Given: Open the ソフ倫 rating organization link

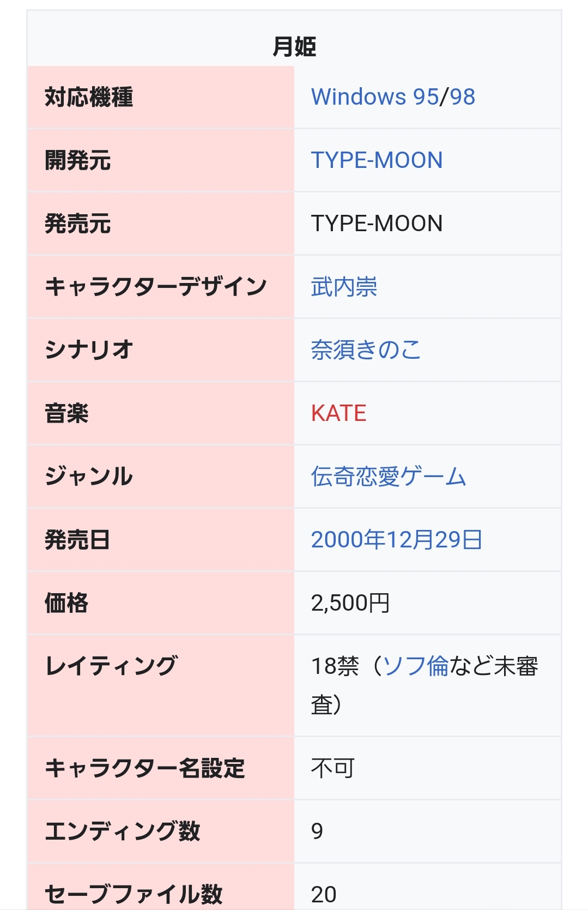Looking at the screenshot, I should click(x=415, y=666).
